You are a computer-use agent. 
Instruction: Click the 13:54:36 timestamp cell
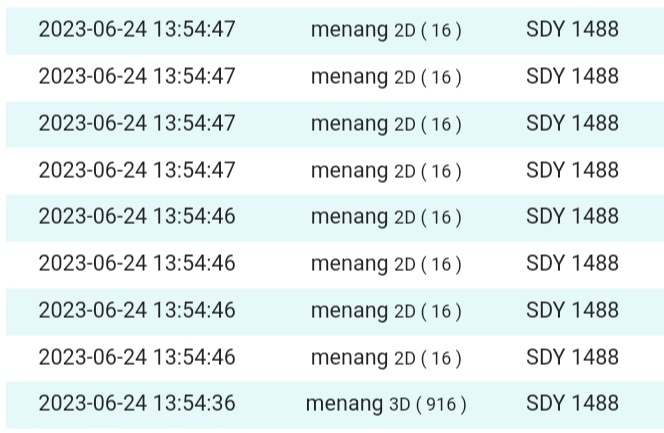137,403
